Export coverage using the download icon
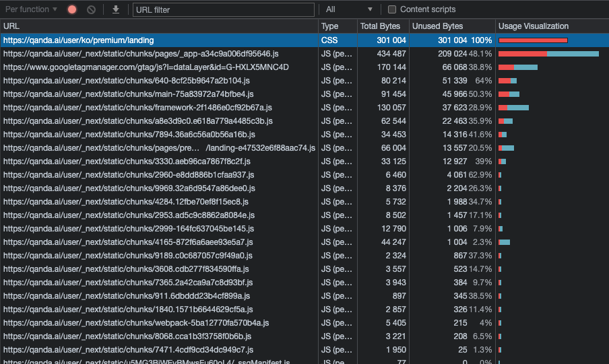The height and width of the screenshot is (364, 609). click(116, 9)
